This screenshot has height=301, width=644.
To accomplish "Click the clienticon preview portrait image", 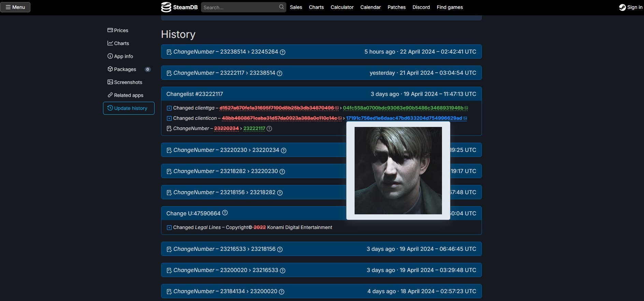I will coord(398,171).
